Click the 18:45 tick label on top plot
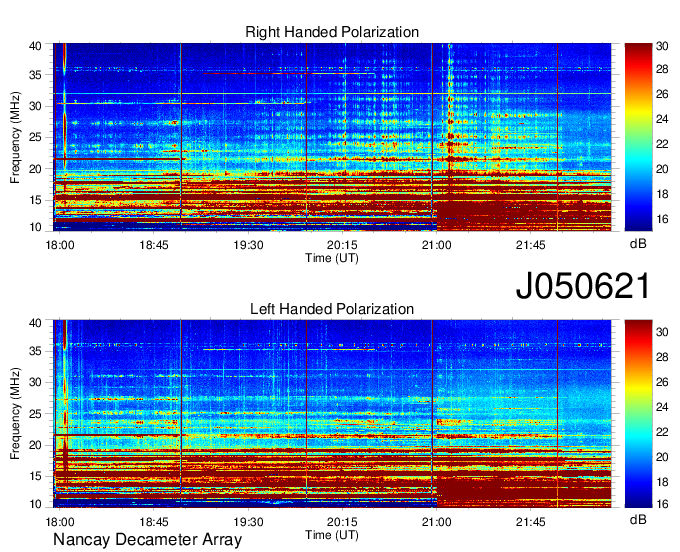680x552 pixels. [154, 245]
